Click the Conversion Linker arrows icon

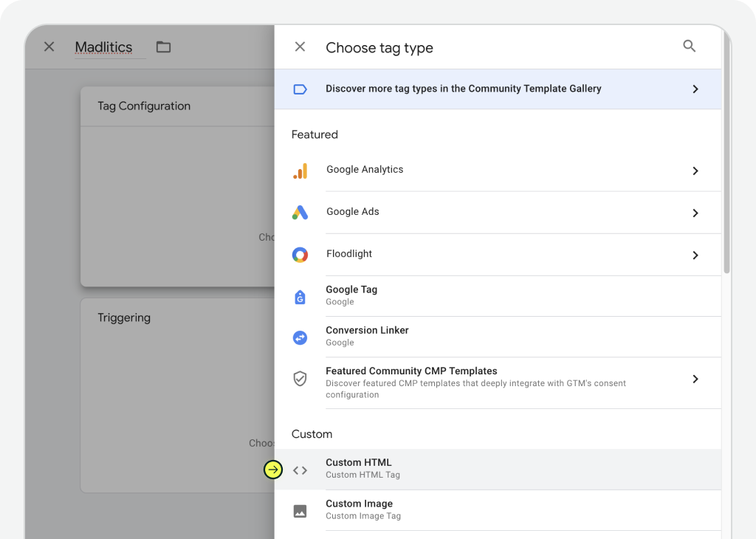click(x=300, y=337)
